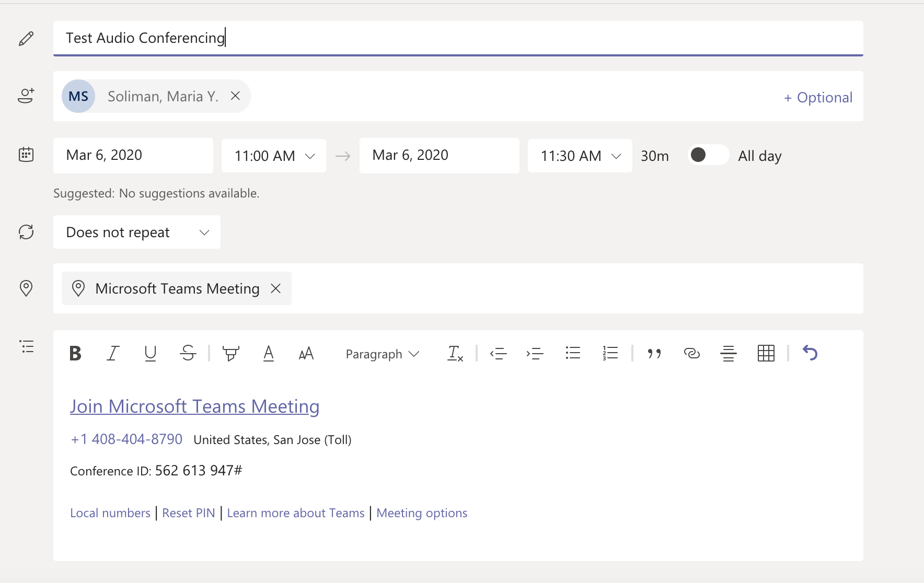Toggle underline text formatting

[151, 354]
